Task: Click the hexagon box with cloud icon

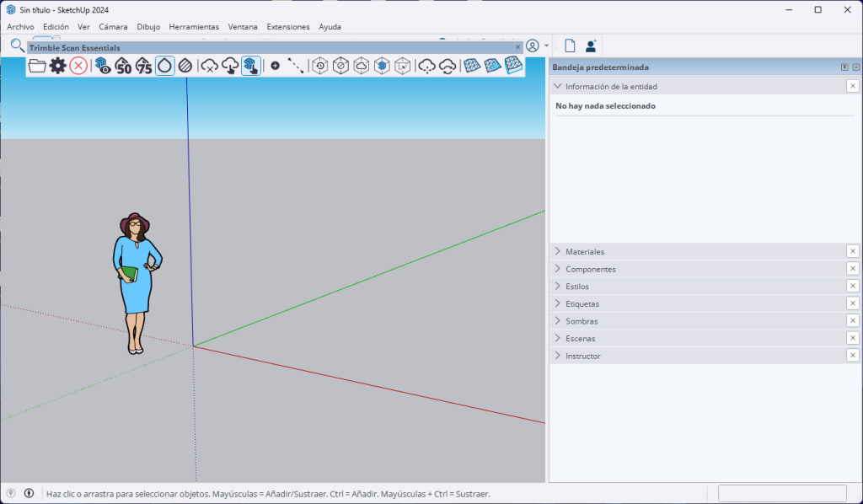Action: [361, 66]
